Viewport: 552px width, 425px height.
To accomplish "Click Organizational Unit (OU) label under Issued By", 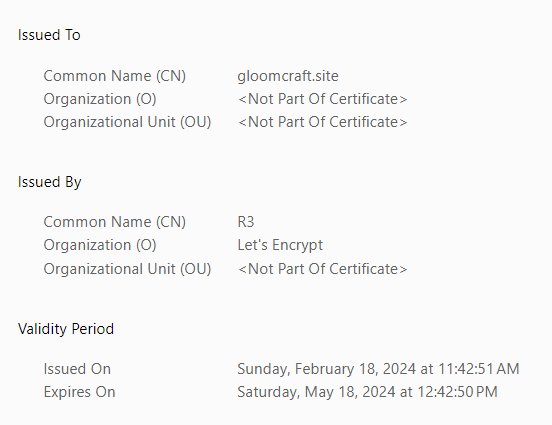I will point(127,269).
